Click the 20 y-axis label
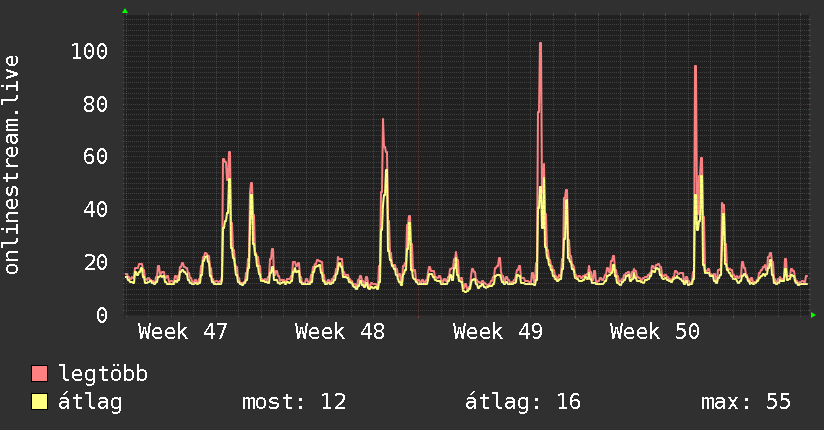Viewport: 824px width, 430px height. pyautogui.click(x=96, y=262)
